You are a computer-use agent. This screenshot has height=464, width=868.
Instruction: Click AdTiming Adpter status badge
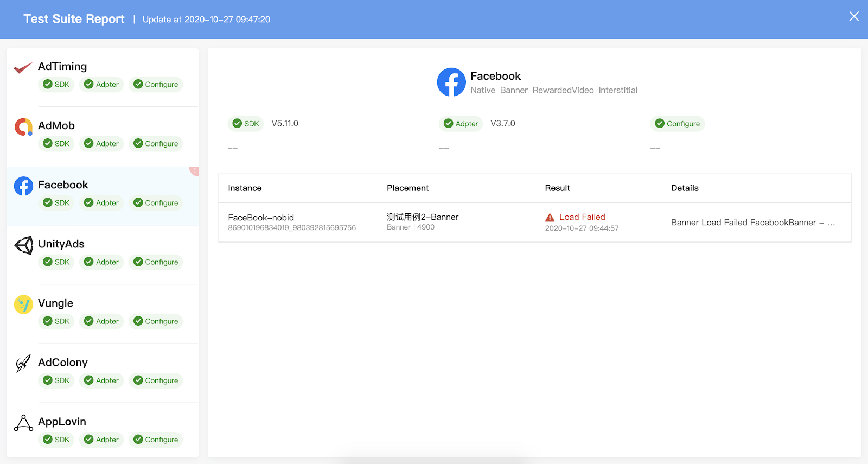tap(102, 84)
